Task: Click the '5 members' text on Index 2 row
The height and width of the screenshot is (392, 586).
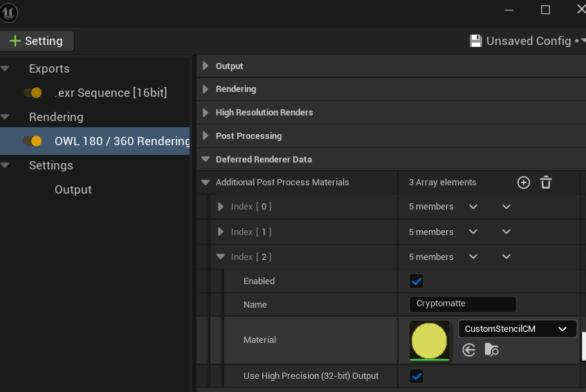Action: pos(431,257)
